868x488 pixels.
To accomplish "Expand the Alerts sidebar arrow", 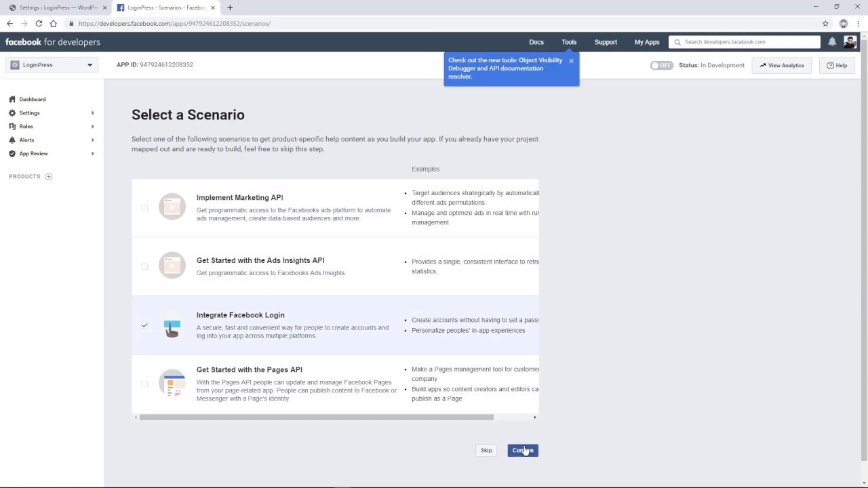I will click(x=92, y=140).
